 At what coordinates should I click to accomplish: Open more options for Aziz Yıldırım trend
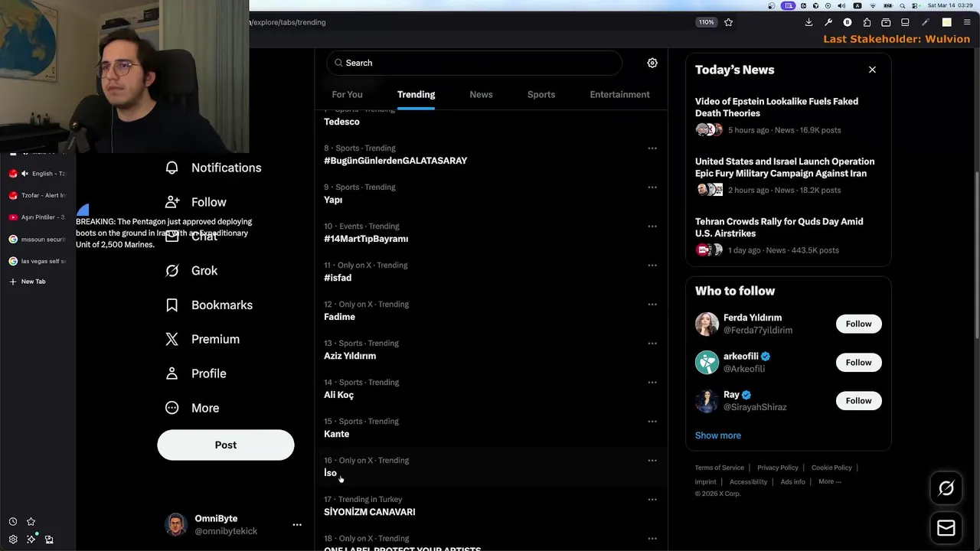click(x=652, y=344)
